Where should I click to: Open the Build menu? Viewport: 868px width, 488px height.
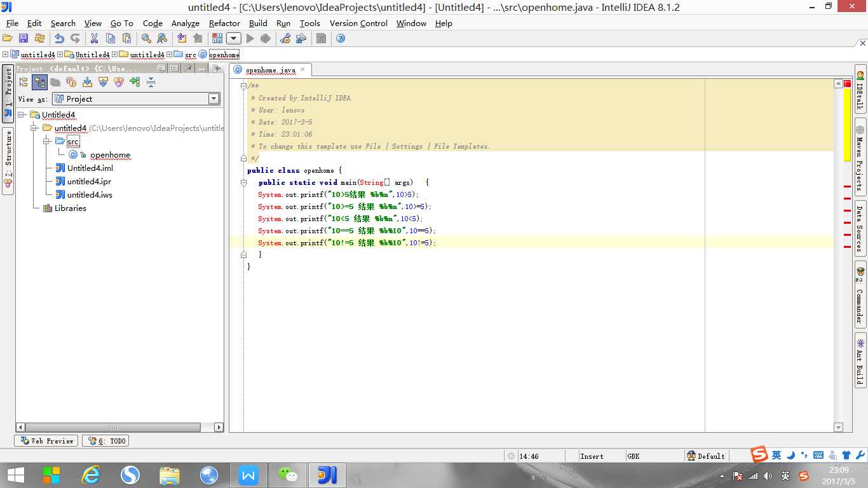(258, 23)
